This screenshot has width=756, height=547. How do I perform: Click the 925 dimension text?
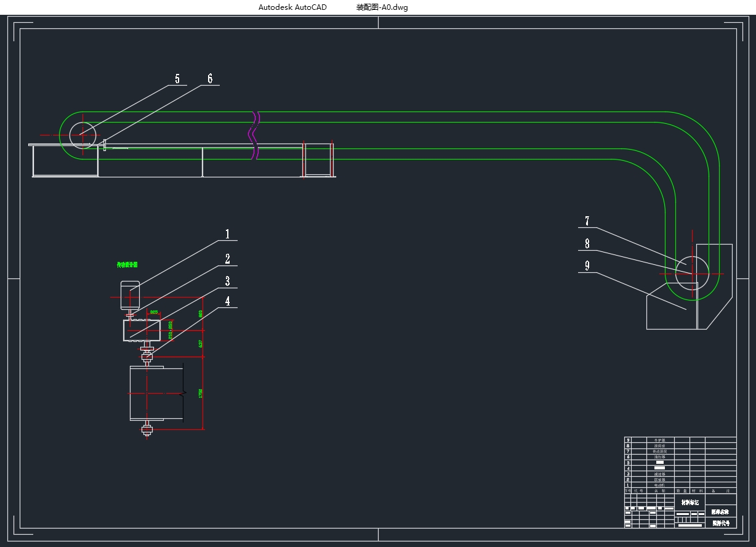pyautogui.click(x=153, y=312)
